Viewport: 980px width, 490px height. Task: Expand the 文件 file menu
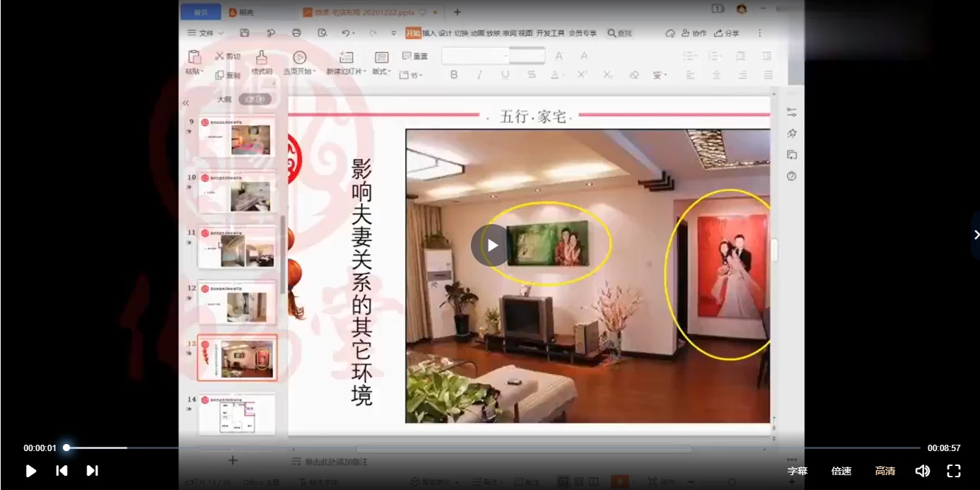(205, 33)
